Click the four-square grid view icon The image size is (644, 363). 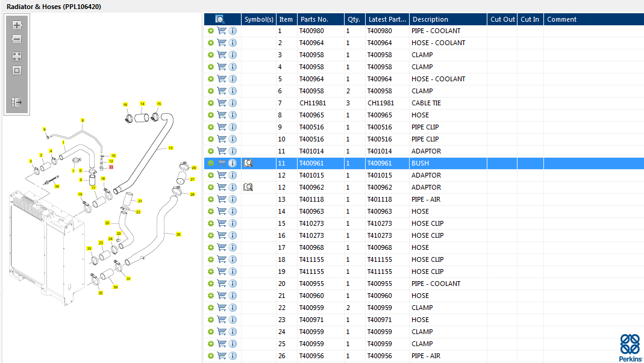[x=17, y=57]
